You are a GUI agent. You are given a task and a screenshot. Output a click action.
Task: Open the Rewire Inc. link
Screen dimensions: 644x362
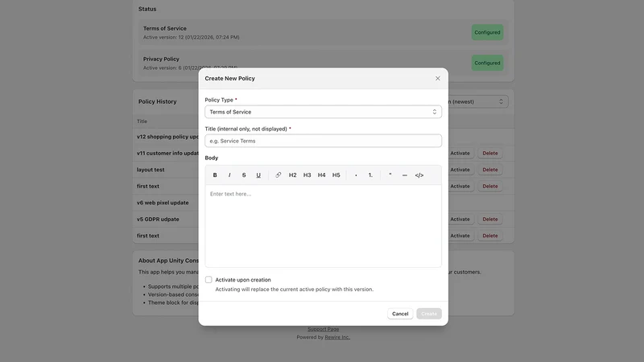pos(337,337)
